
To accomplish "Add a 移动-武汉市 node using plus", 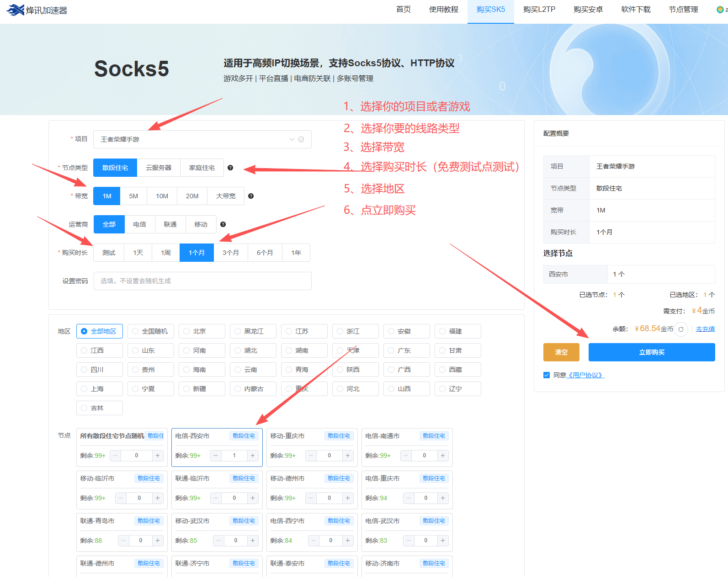I will [253, 540].
